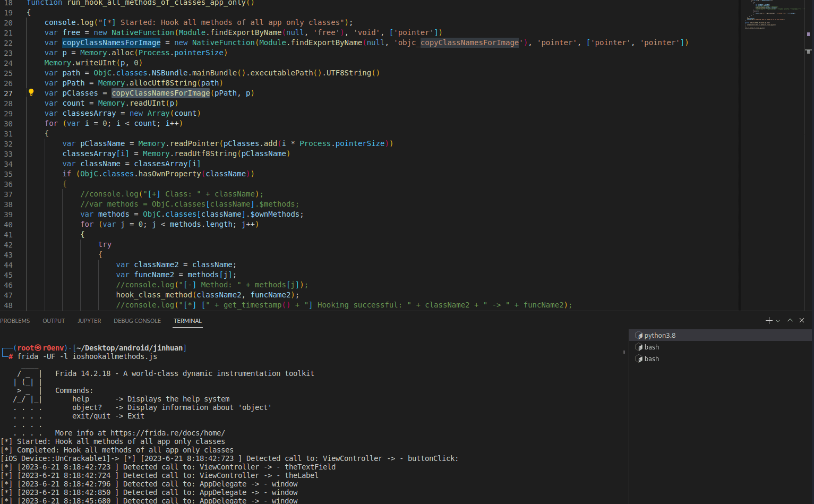Switch to the PROBLEMS tab
Viewport: 814px width, 504px height.
tap(15, 321)
